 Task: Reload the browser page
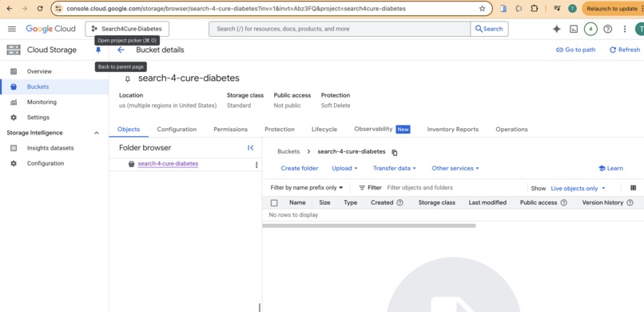(40, 8)
